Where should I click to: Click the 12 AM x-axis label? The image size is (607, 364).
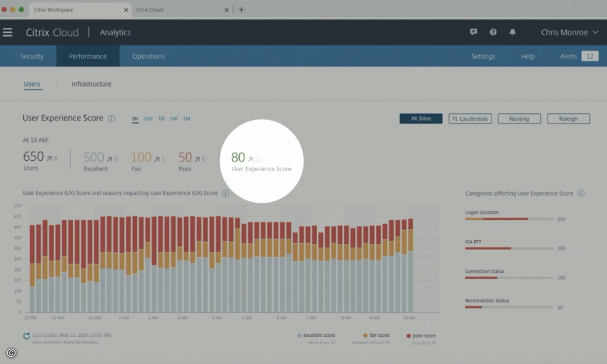click(x=95, y=318)
